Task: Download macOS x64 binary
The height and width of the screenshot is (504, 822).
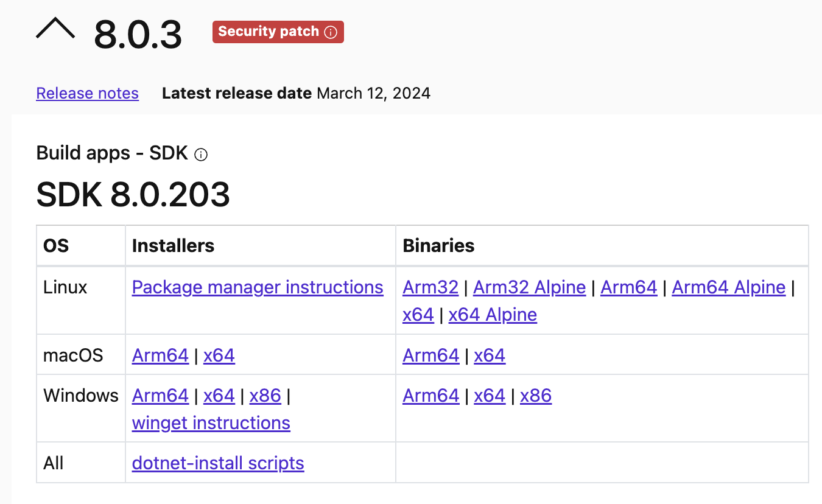Action: click(x=490, y=355)
